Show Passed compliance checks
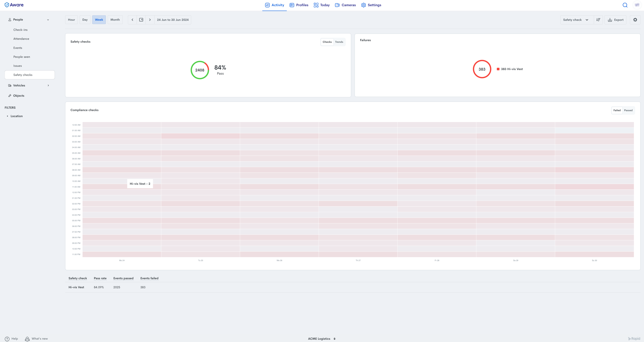644x342 pixels. [x=628, y=110]
